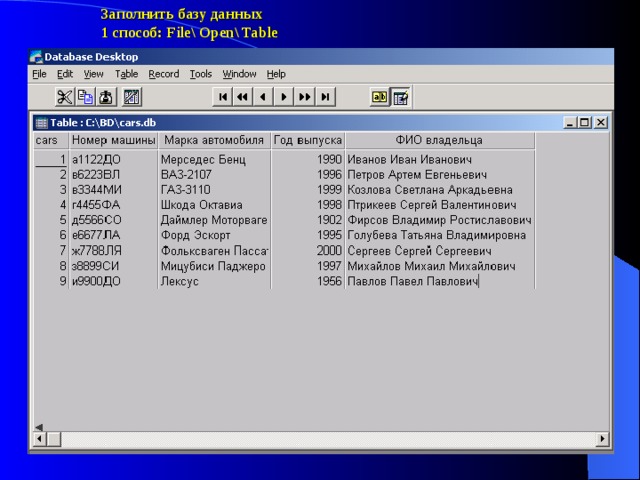Select cell 'в6223ВЛ'

coord(113,175)
